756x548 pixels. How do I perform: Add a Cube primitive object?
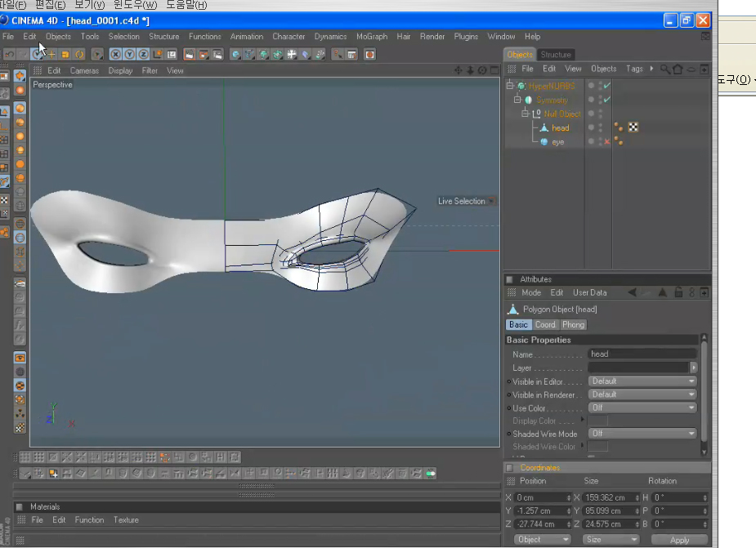(235, 55)
